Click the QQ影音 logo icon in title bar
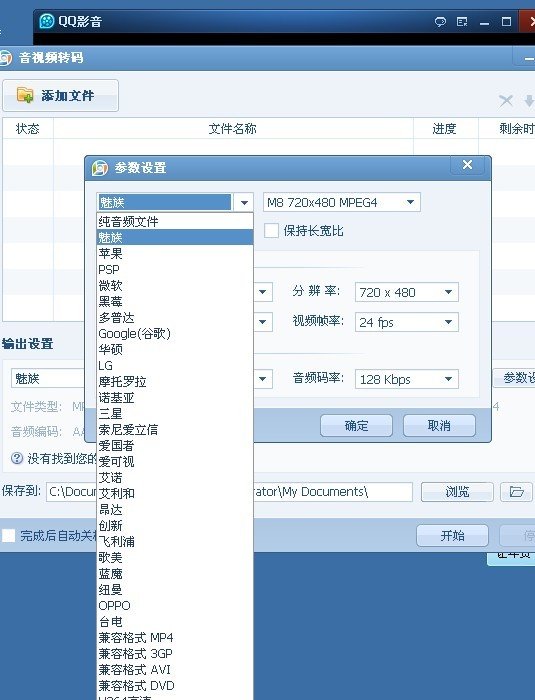Viewport: 535px width, 700px height. click(46, 21)
